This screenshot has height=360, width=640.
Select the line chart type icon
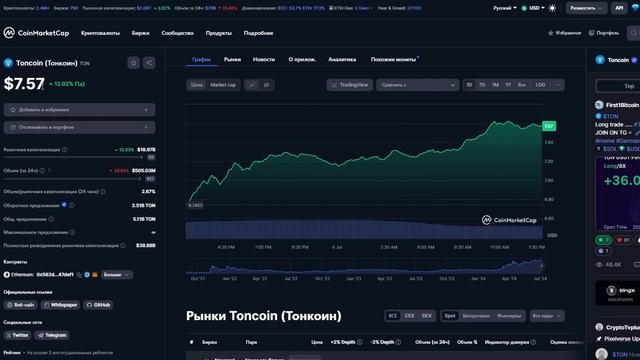point(252,85)
